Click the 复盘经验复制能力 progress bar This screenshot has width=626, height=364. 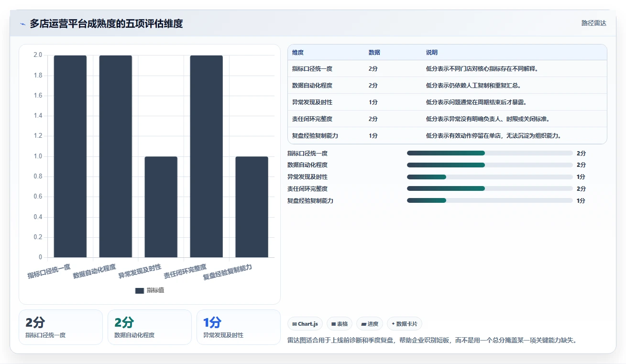[490, 200]
